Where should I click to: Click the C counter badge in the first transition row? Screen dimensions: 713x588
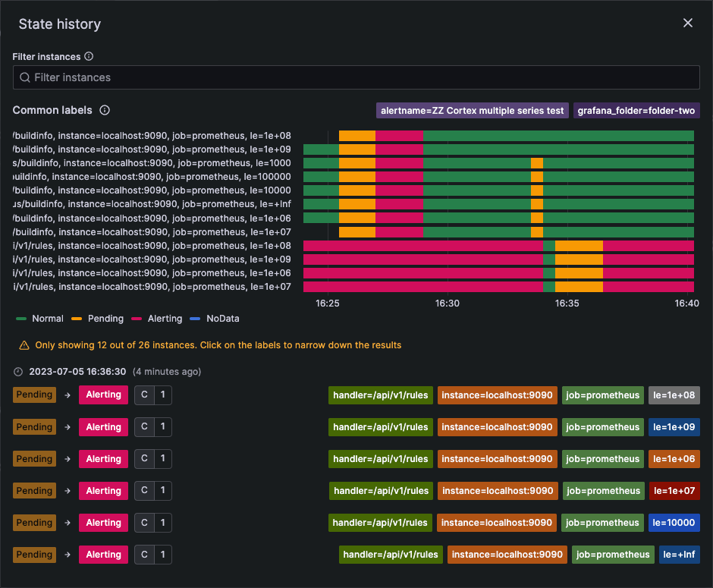tap(144, 395)
